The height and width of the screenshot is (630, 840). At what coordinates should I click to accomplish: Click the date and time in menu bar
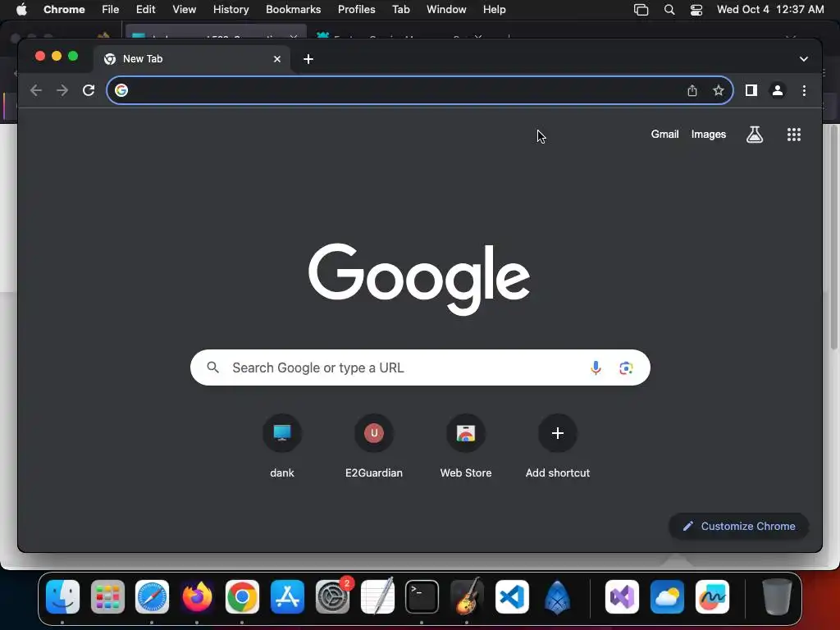(x=770, y=10)
